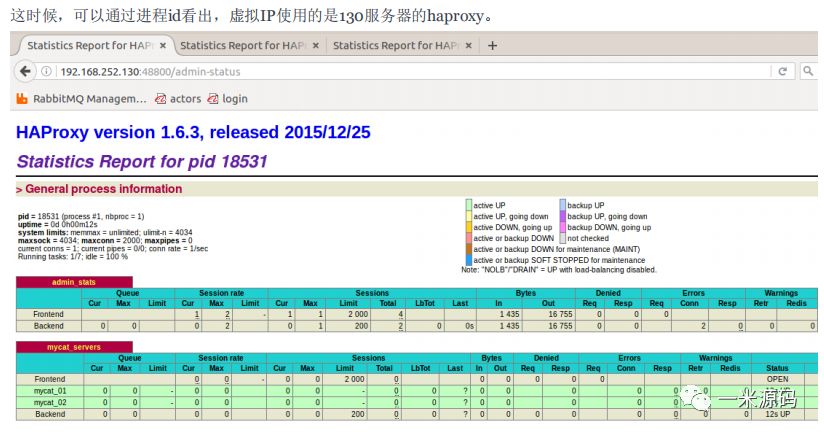Click OPEN status cell of mycat Frontend
The height and width of the screenshot is (435, 824).
777,379
